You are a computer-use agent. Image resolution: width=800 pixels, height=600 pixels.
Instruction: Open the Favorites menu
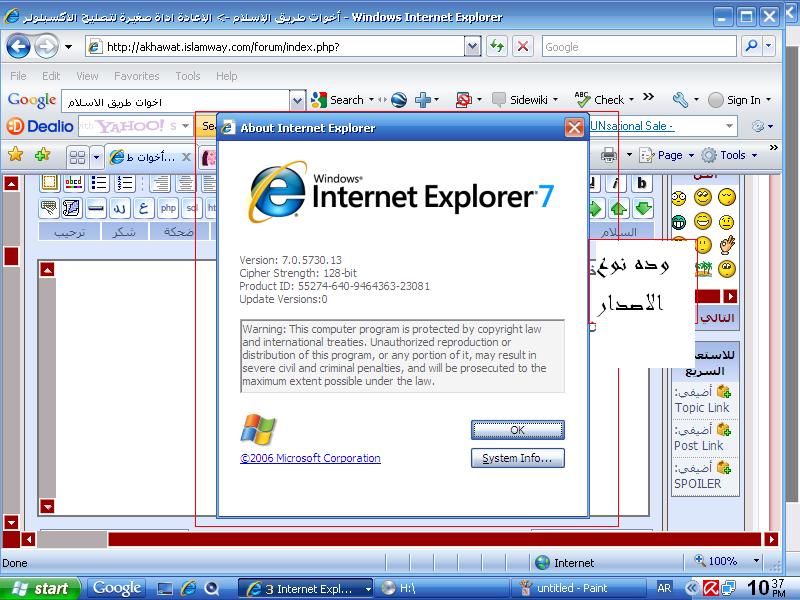(x=136, y=76)
